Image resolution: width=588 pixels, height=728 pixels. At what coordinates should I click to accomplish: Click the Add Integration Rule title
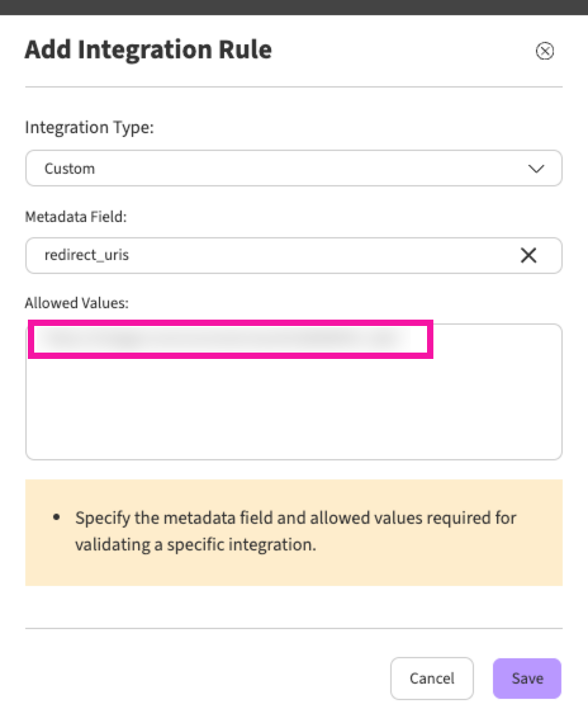pyautogui.click(x=148, y=49)
